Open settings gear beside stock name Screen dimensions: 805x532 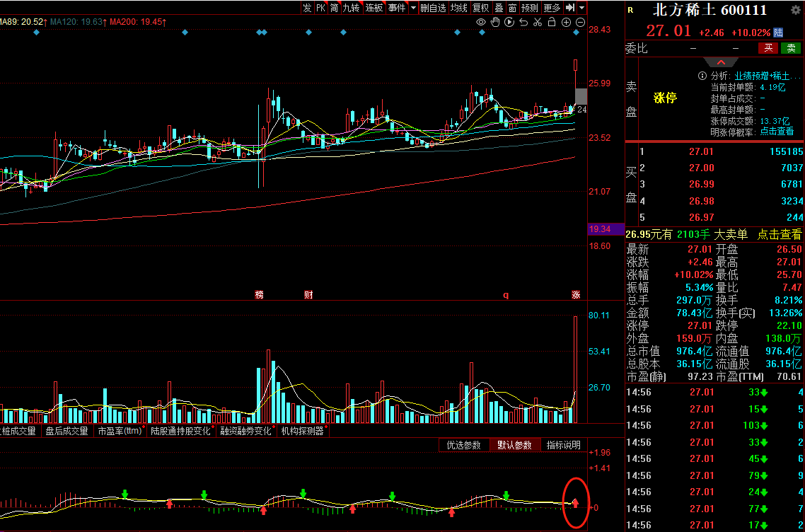[795, 11]
